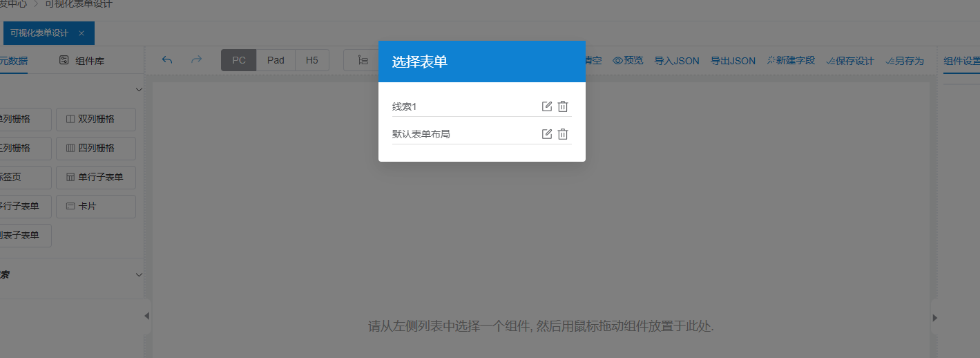Image resolution: width=980 pixels, height=358 pixels.
Task: Switch layout mode to Pad
Action: click(276, 60)
